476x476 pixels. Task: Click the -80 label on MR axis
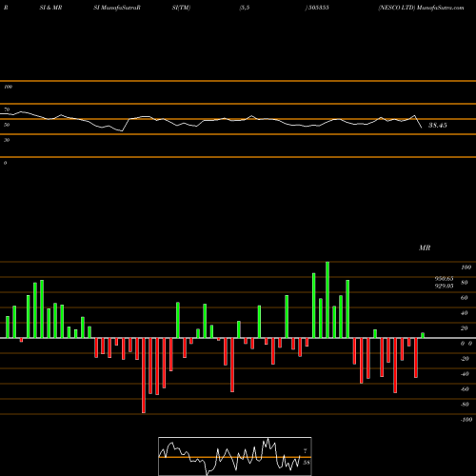(x=465, y=405)
